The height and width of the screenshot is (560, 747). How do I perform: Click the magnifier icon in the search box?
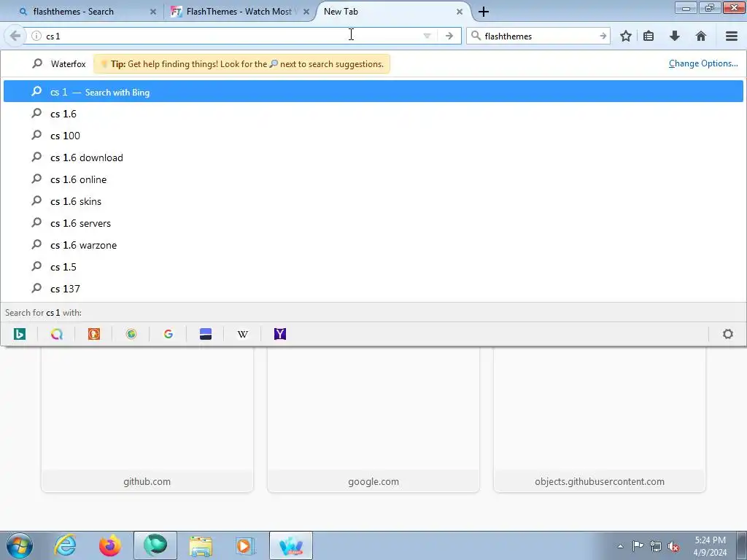[x=476, y=36]
